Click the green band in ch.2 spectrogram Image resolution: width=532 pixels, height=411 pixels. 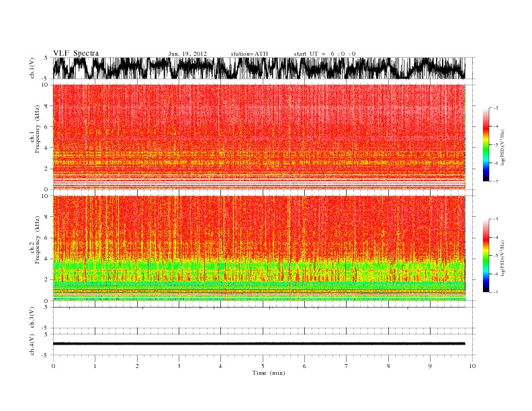(x=259, y=265)
